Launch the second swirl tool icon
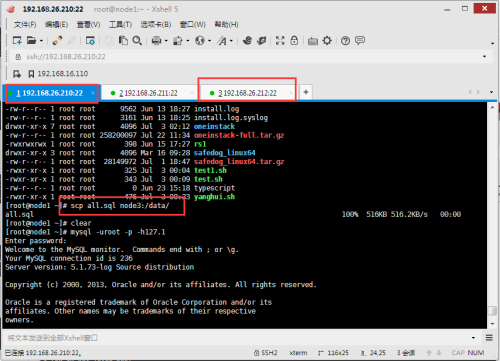Viewport: 500px width, 361px height. 262,41
